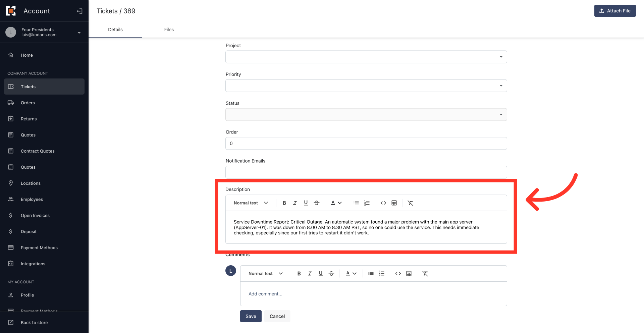
Task: Click the Notification Emails field
Action: tap(366, 172)
